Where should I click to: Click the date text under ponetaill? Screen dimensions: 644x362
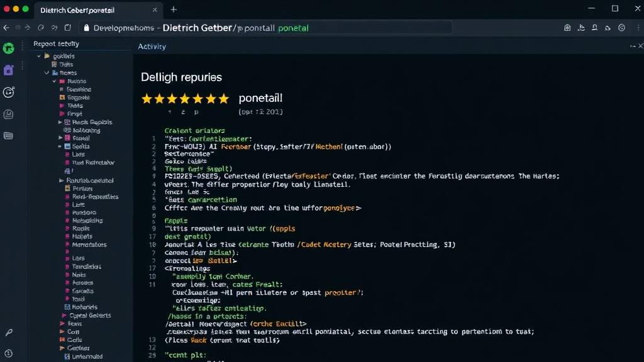pos(260,112)
